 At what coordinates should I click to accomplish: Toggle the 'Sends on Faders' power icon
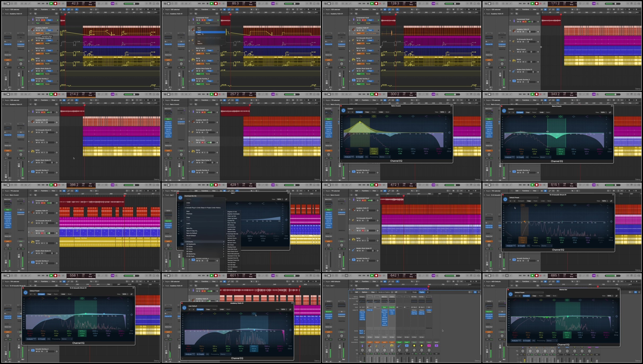point(392,292)
